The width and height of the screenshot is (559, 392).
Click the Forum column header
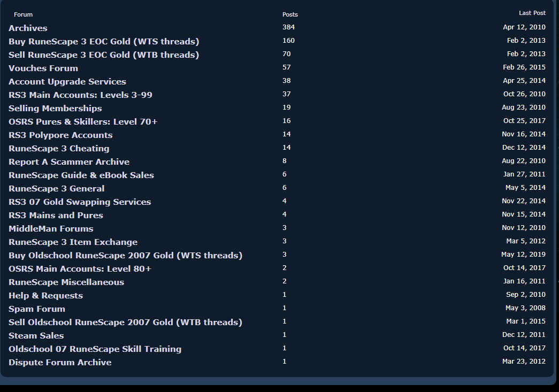pos(23,14)
